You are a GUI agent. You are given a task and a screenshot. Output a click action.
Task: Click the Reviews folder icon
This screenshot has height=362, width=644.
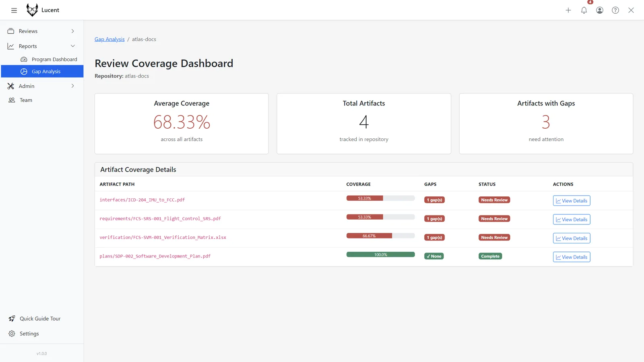[x=11, y=31]
